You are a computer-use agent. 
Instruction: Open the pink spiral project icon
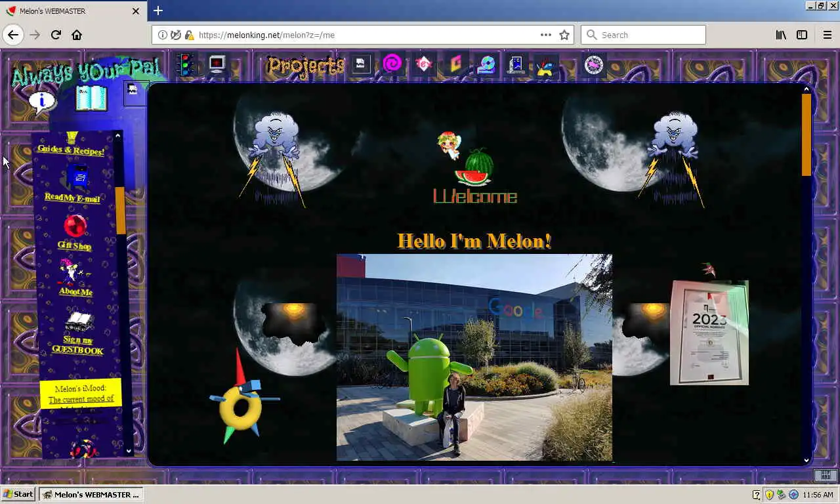392,64
